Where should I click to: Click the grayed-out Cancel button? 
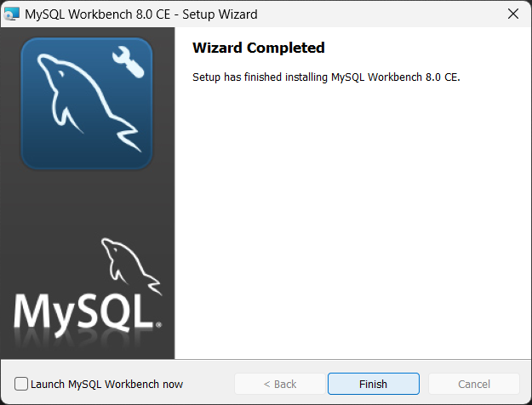474,384
